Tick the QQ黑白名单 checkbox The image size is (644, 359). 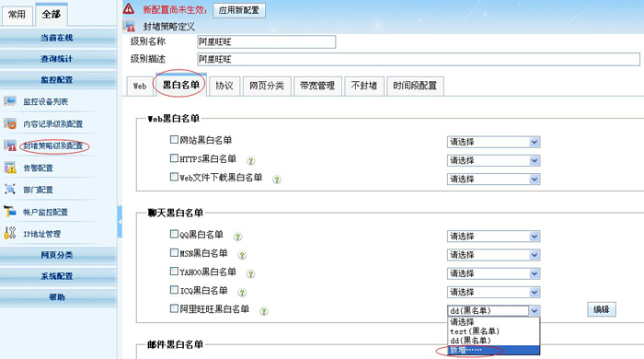pos(174,234)
